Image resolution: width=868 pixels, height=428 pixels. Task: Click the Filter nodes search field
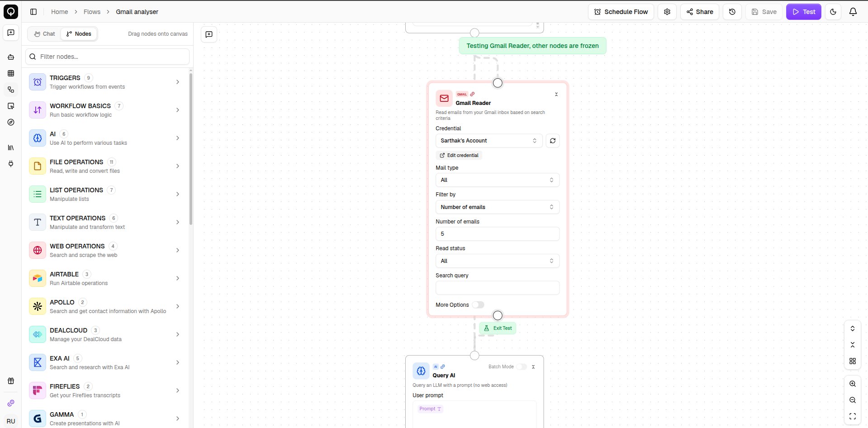tap(107, 57)
